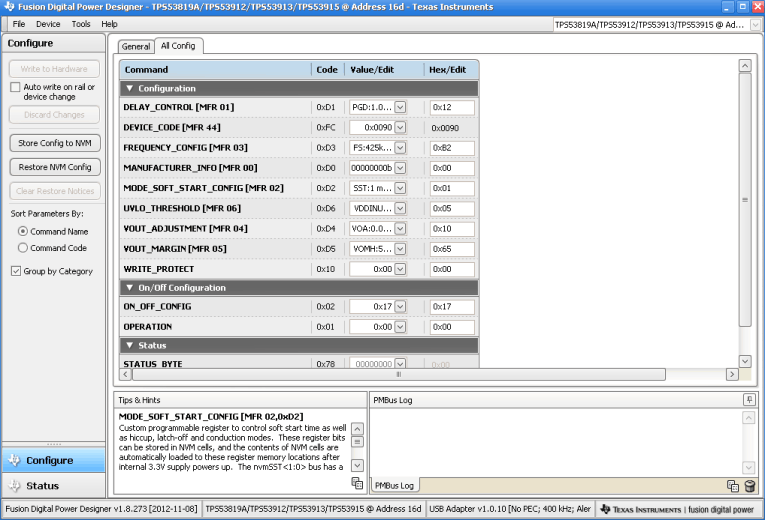Click Clear Restore Notices button
This screenshot has width=765, height=520.
(x=55, y=191)
